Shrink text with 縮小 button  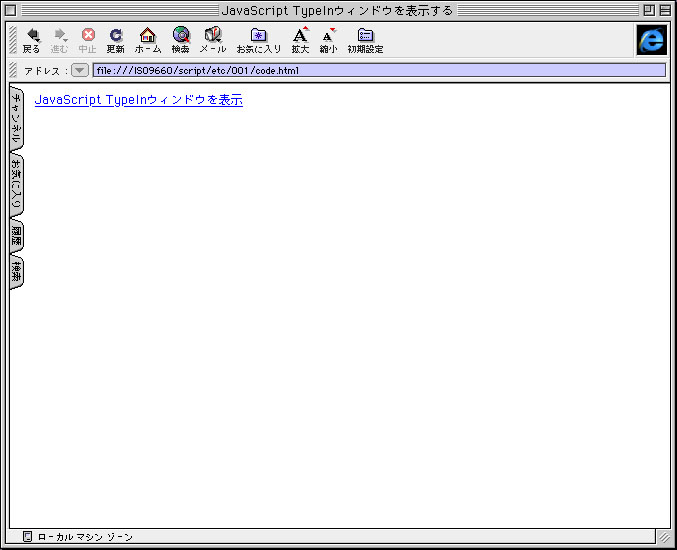tap(328, 39)
